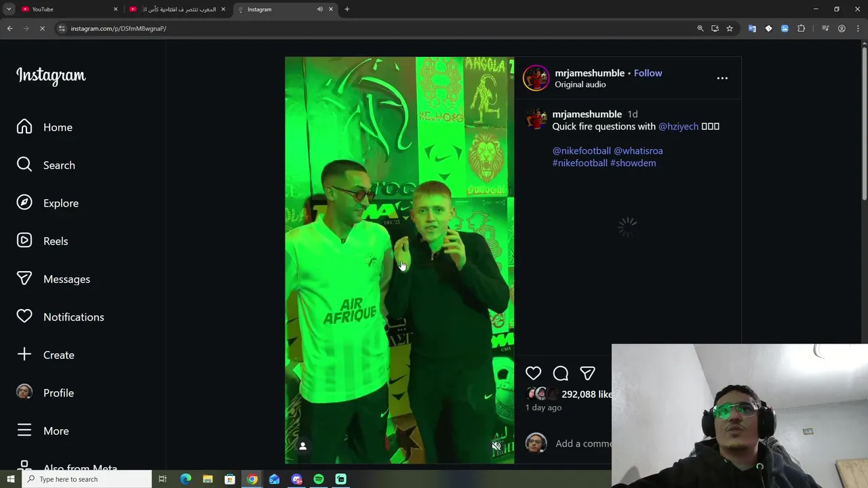The height and width of the screenshot is (488, 868).
Task: Stop loading the page
Action: [x=42, y=28]
